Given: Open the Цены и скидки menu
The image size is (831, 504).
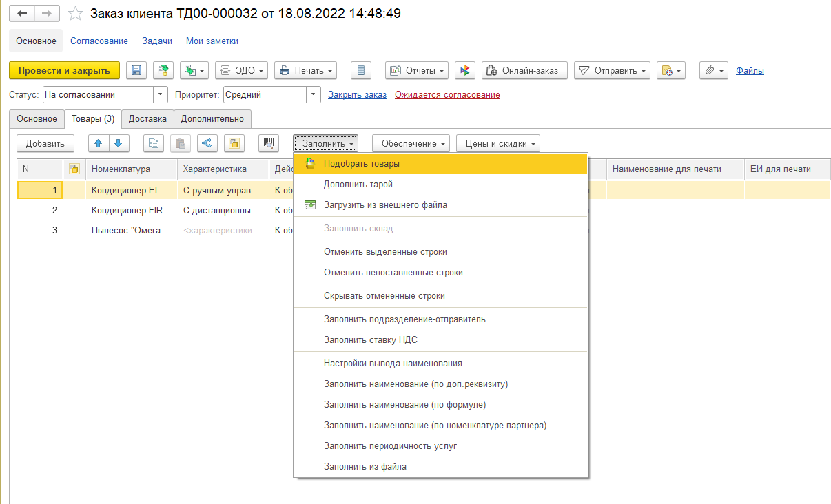Looking at the screenshot, I should pyautogui.click(x=498, y=143).
